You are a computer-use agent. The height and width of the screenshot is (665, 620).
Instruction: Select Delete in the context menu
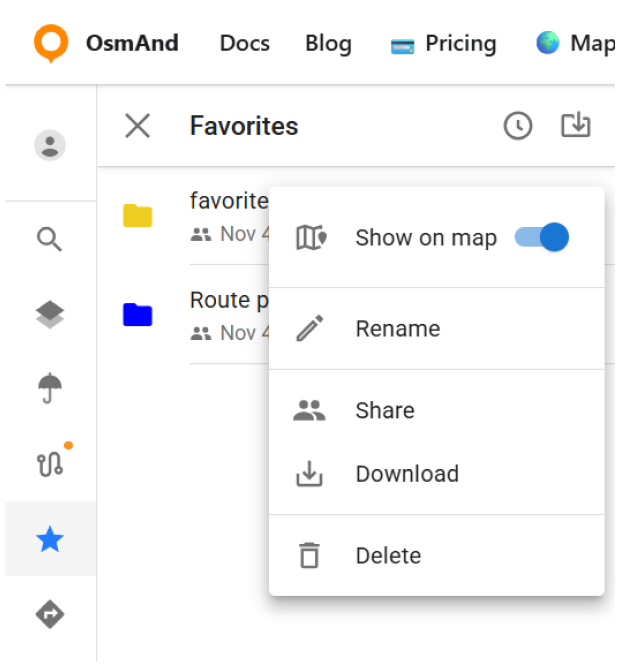pyautogui.click(x=388, y=556)
